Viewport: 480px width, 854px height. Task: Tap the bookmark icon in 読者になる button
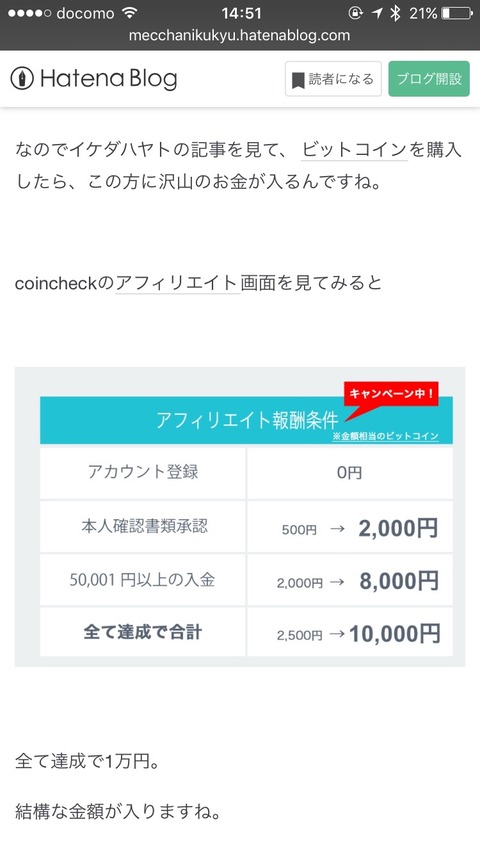pos(298,80)
